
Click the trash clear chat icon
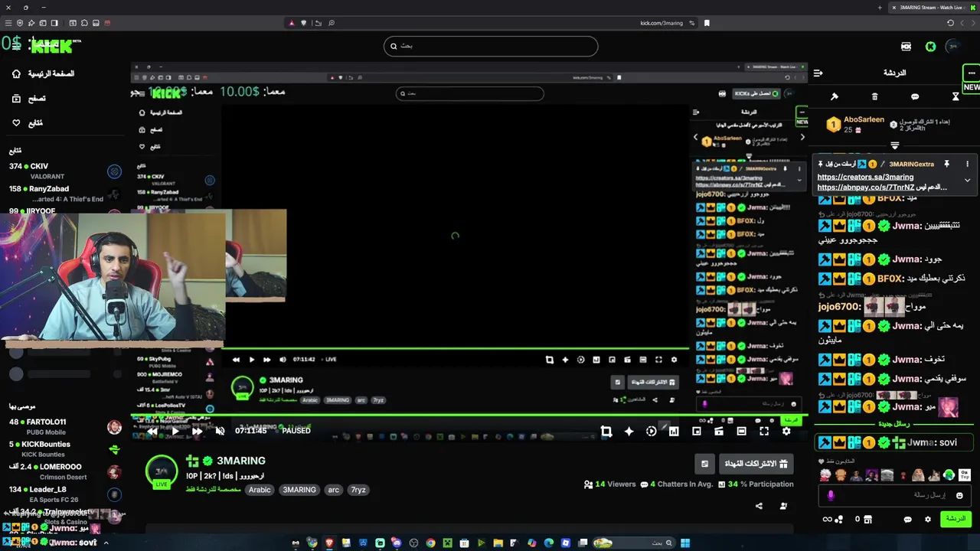pos(875,97)
